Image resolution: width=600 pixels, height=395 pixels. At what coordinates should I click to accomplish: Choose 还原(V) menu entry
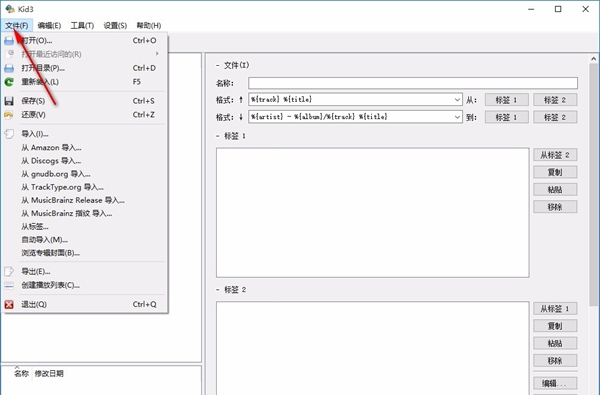click(x=85, y=115)
